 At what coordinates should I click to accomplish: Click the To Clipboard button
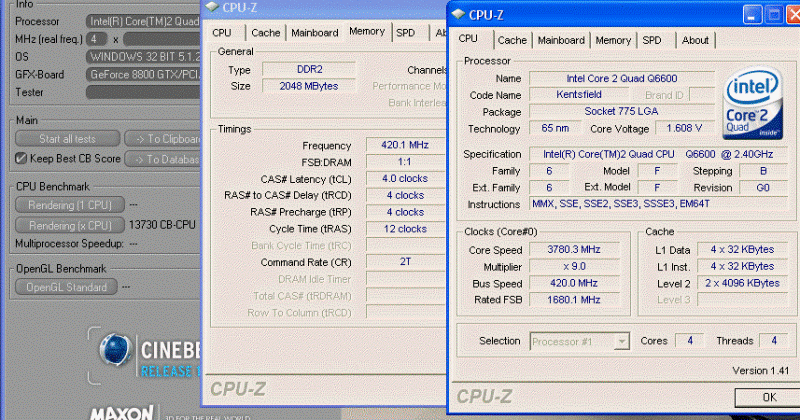pyautogui.click(x=163, y=139)
